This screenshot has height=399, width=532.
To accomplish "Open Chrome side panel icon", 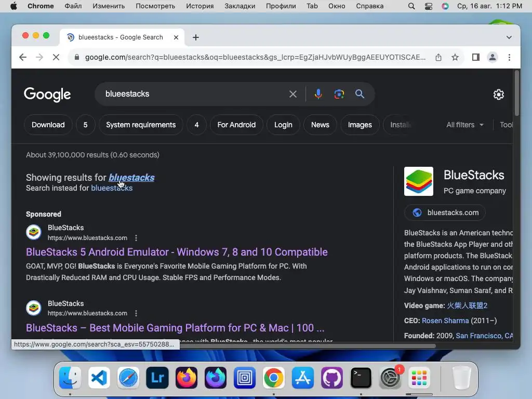I will (x=476, y=57).
